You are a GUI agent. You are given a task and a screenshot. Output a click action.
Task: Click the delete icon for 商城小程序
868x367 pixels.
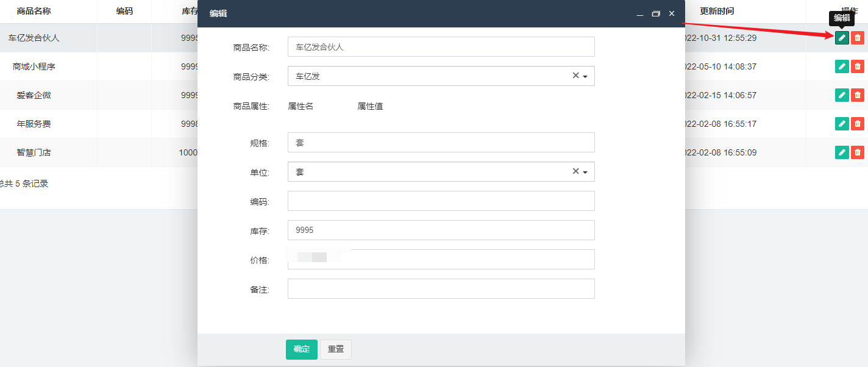tap(858, 66)
